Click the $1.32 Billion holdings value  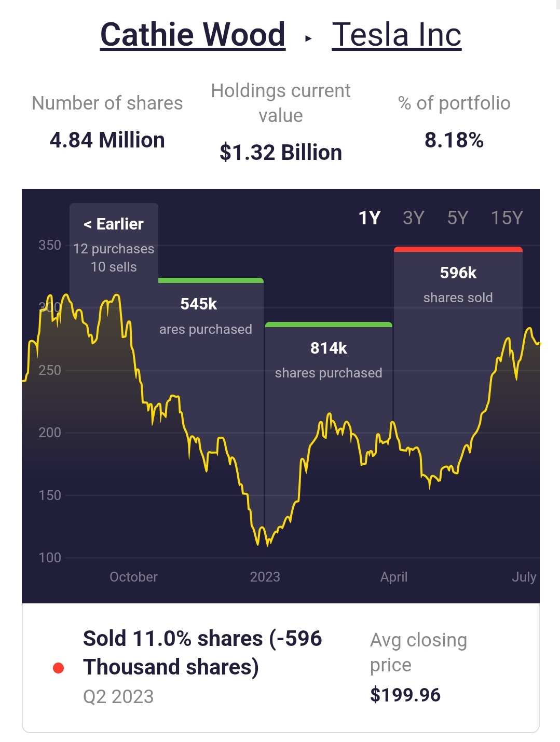(x=281, y=153)
